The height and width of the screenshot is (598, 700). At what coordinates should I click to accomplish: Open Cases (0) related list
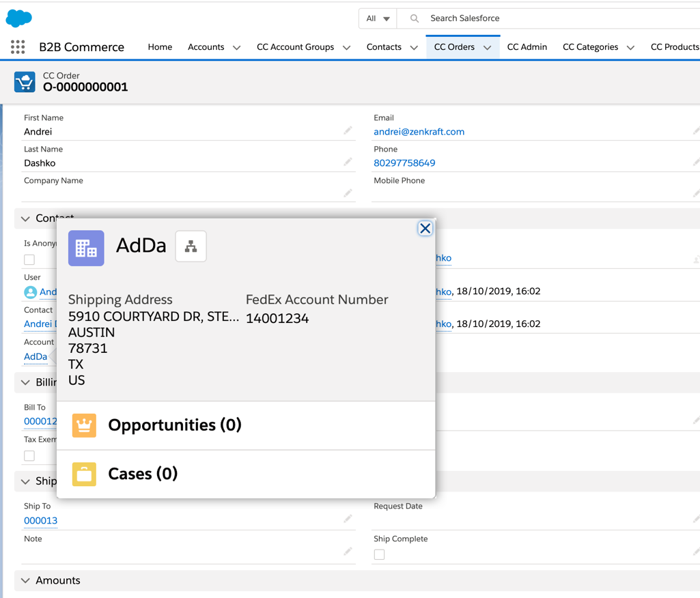143,474
